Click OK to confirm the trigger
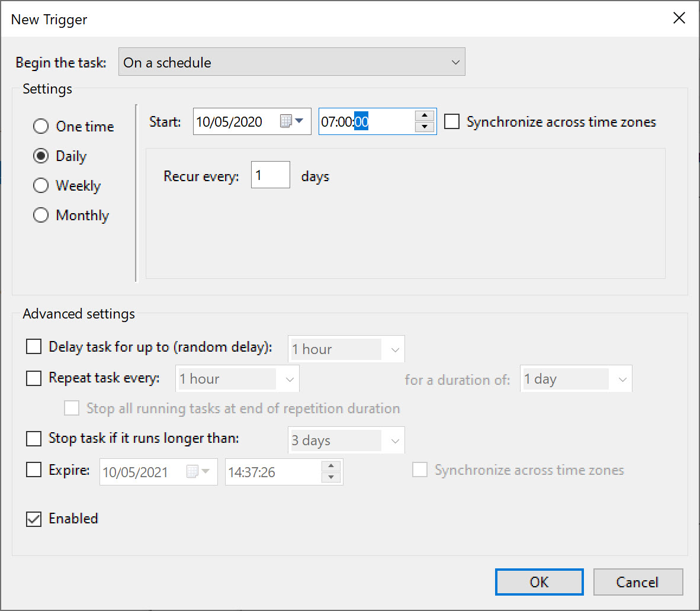 click(539, 582)
